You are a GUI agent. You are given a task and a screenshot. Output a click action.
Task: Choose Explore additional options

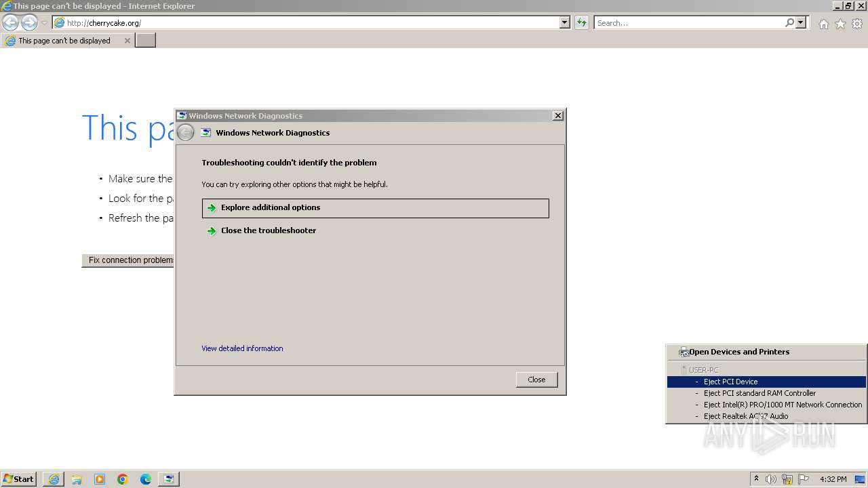[375, 208]
